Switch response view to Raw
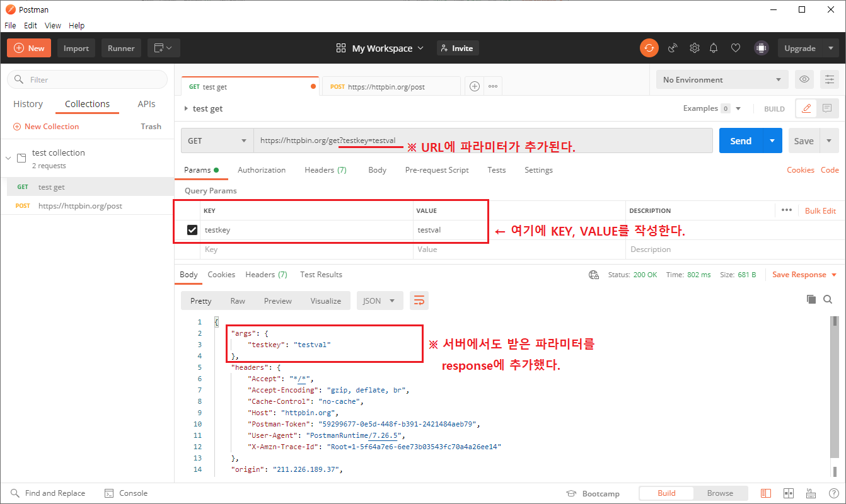846x504 pixels. pyautogui.click(x=238, y=301)
